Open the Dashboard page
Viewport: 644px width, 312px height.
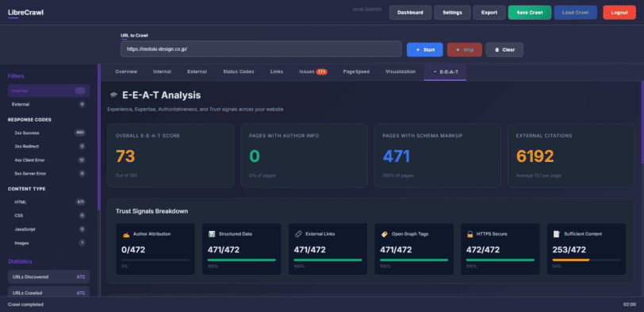[x=410, y=13]
